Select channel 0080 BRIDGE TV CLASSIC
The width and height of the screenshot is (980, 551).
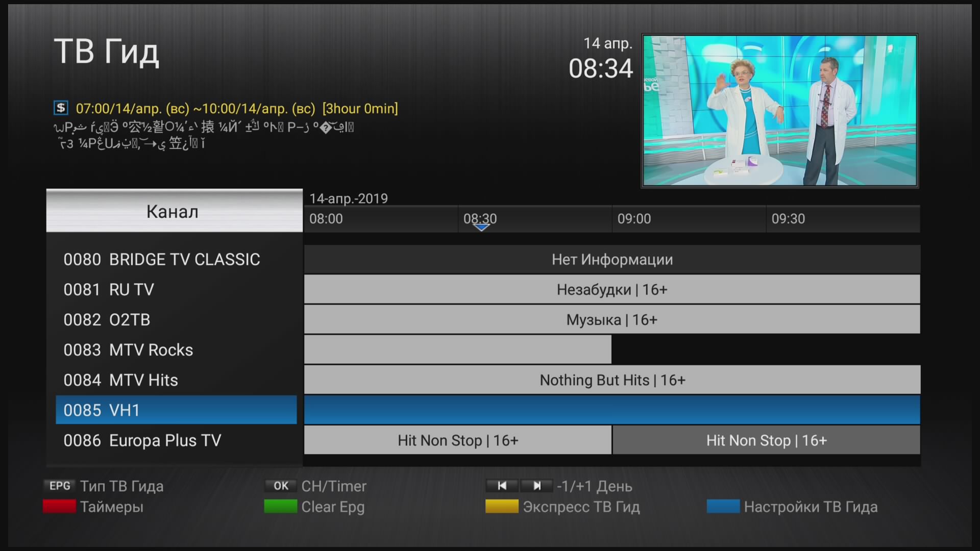tap(176, 259)
